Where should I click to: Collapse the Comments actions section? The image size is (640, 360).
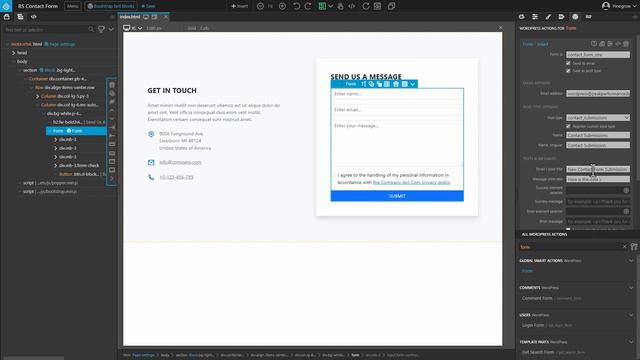pyautogui.click(x=631, y=288)
